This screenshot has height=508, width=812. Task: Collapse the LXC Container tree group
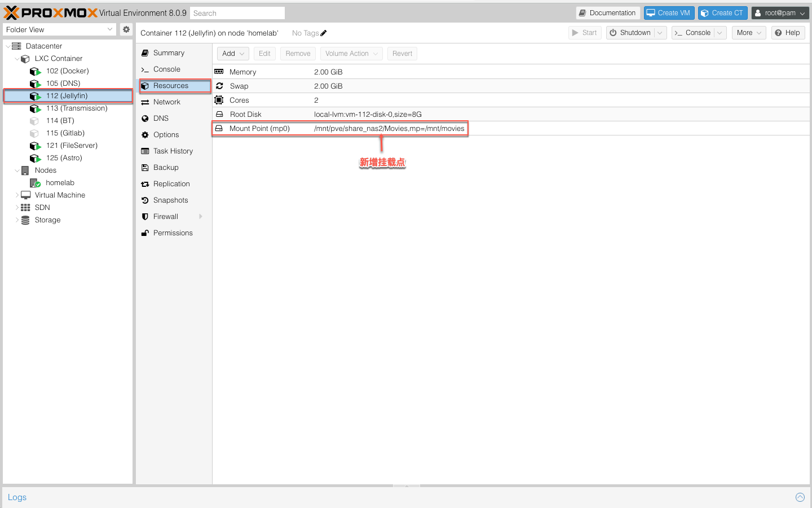coord(17,59)
